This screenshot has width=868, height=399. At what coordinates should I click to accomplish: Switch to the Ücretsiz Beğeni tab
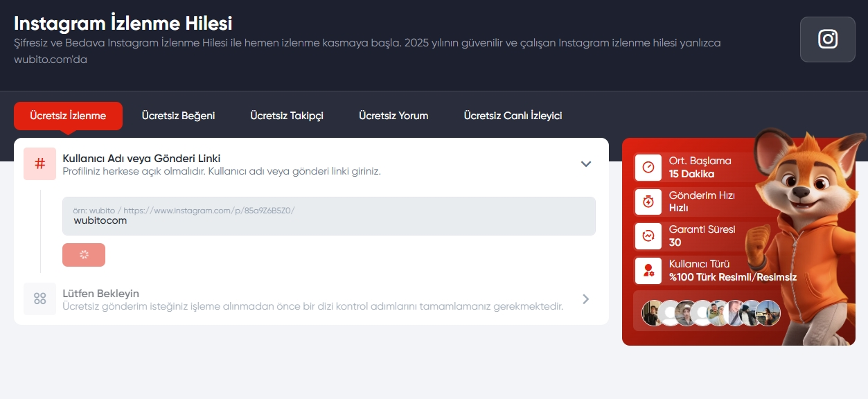[179, 116]
